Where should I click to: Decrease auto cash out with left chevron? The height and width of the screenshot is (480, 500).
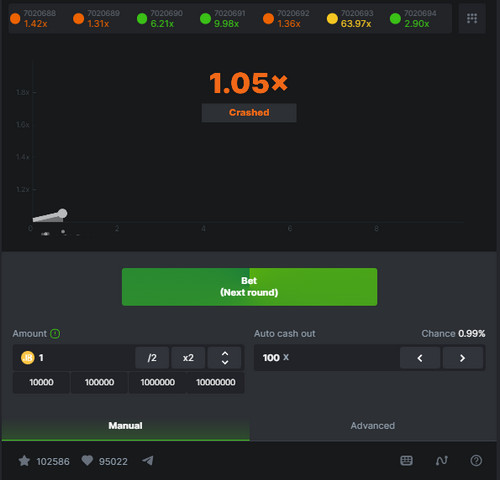tap(420, 358)
